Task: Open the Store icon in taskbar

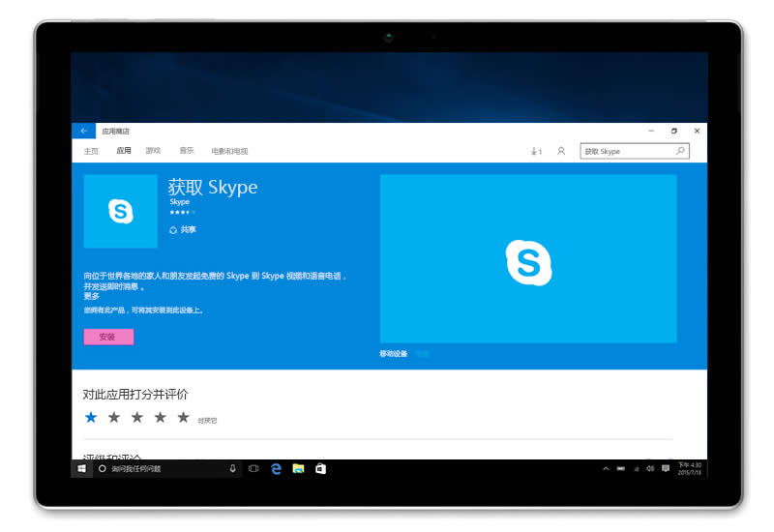Action: [320, 468]
